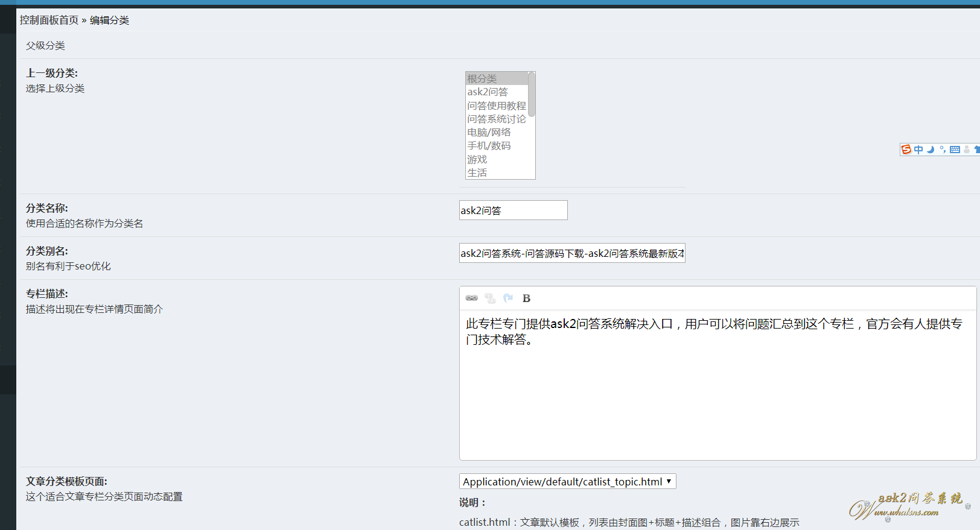Click the redo arrow in editor toolbar
This screenshot has width=980, height=530.
[x=508, y=298]
